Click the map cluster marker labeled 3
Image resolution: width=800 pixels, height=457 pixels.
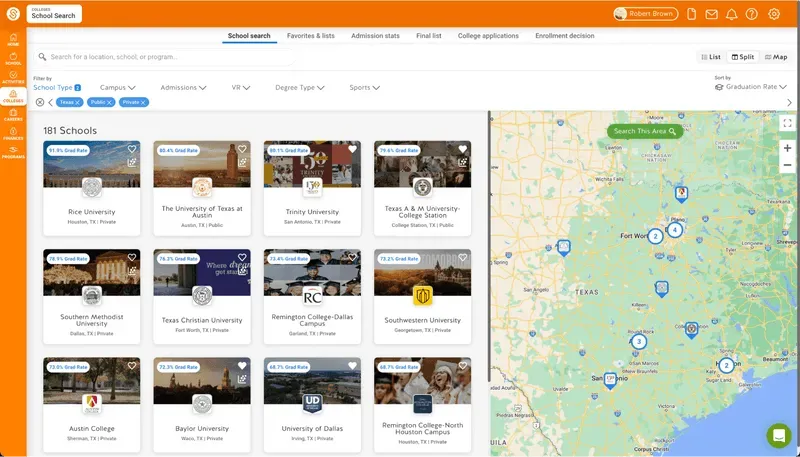point(639,341)
